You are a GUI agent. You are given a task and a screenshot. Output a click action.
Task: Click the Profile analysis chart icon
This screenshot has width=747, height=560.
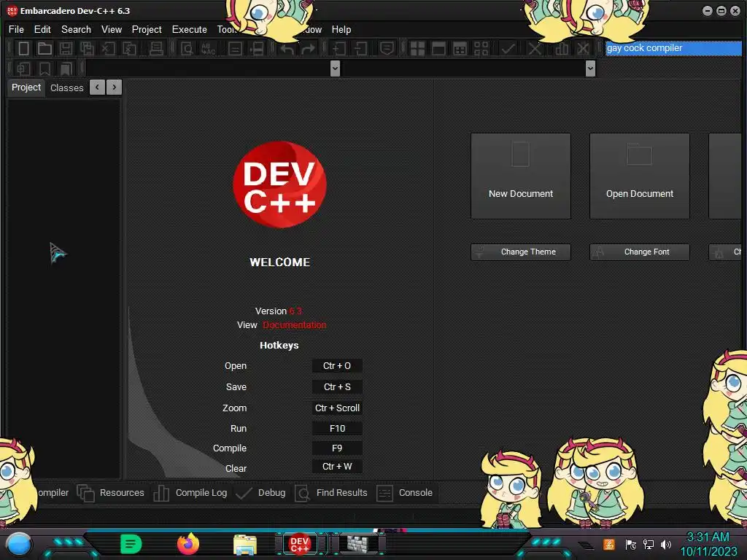(562, 49)
